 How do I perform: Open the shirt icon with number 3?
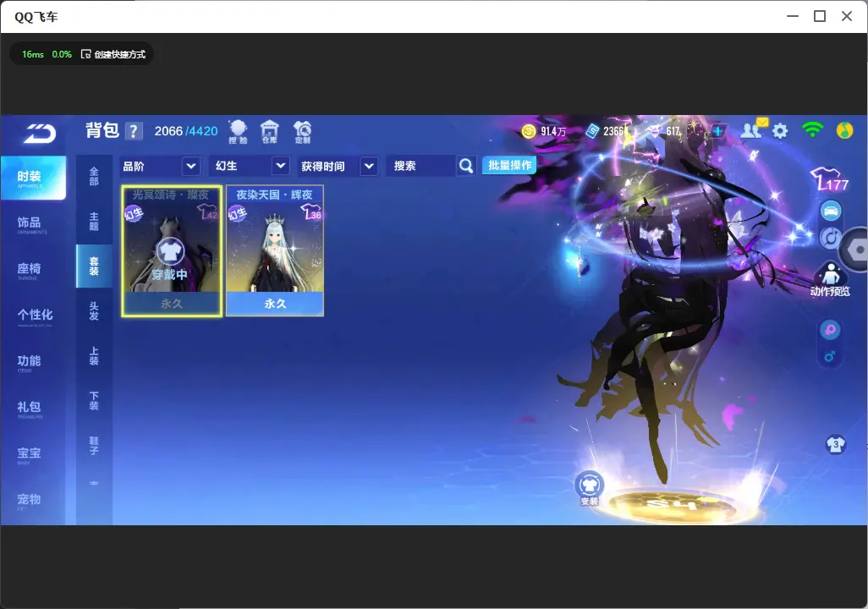click(x=835, y=445)
